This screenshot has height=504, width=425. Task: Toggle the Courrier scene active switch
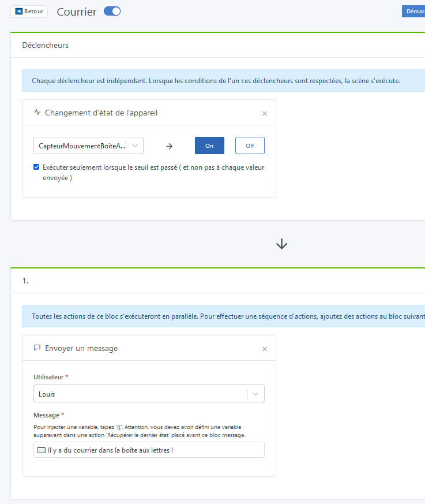112,11
